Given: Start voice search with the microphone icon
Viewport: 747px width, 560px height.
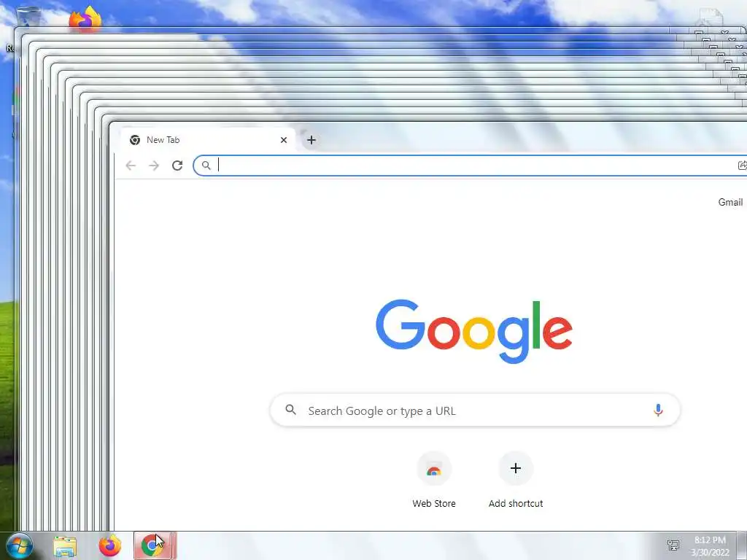Looking at the screenshot, I should tap(658, 410).
